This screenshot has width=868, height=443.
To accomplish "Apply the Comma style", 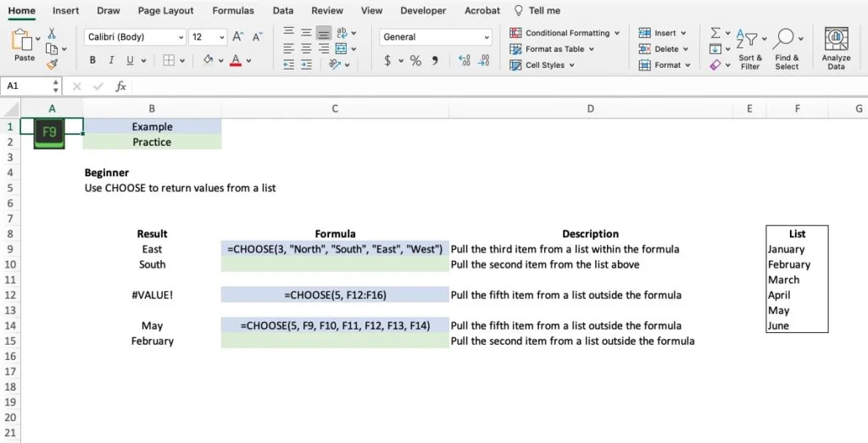I will coord(435,60).
